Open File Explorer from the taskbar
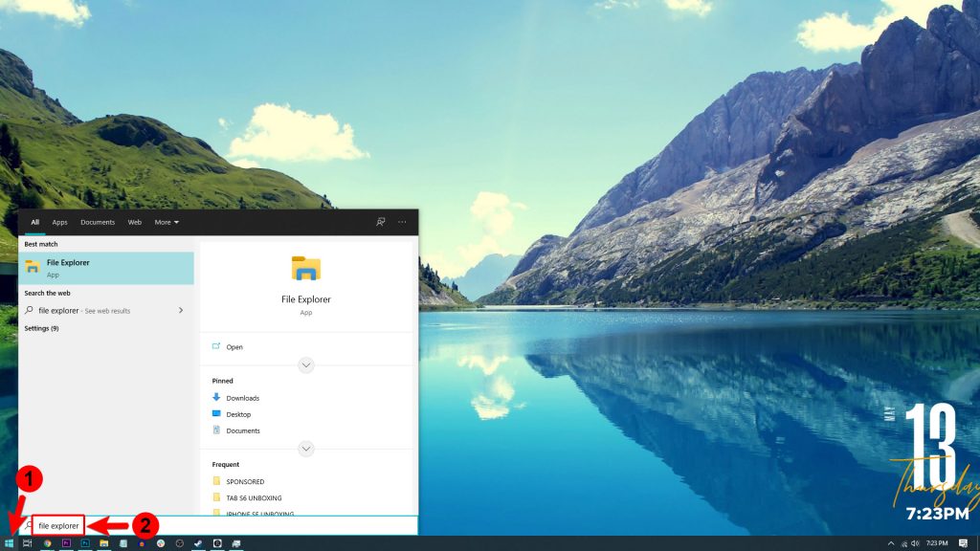This screenshot has width=980, height=551. (x=103, y=543)
